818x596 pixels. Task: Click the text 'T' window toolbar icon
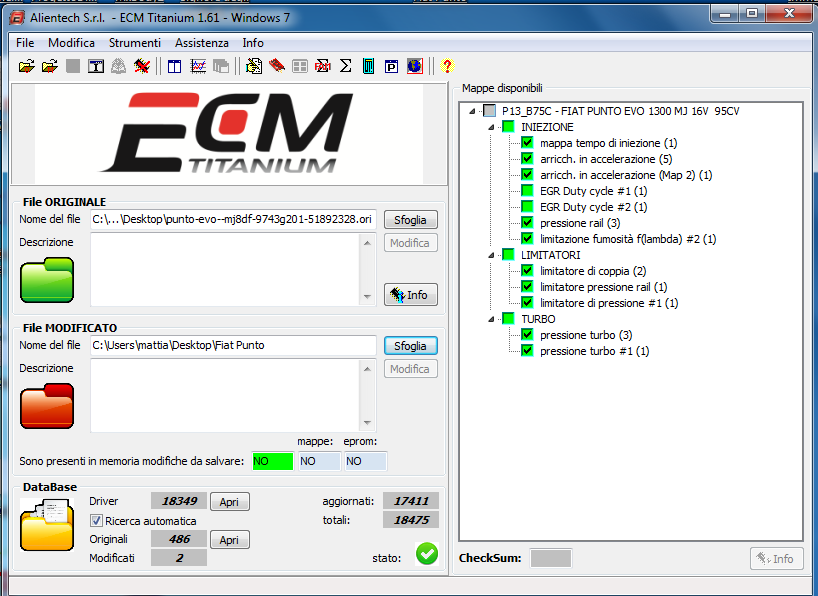pos(96,66)
